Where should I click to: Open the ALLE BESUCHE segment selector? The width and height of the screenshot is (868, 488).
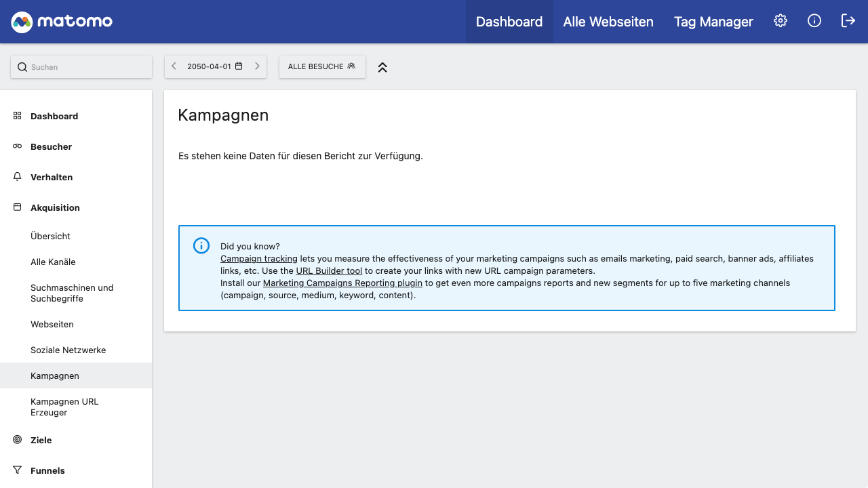[x=322, y=66]
